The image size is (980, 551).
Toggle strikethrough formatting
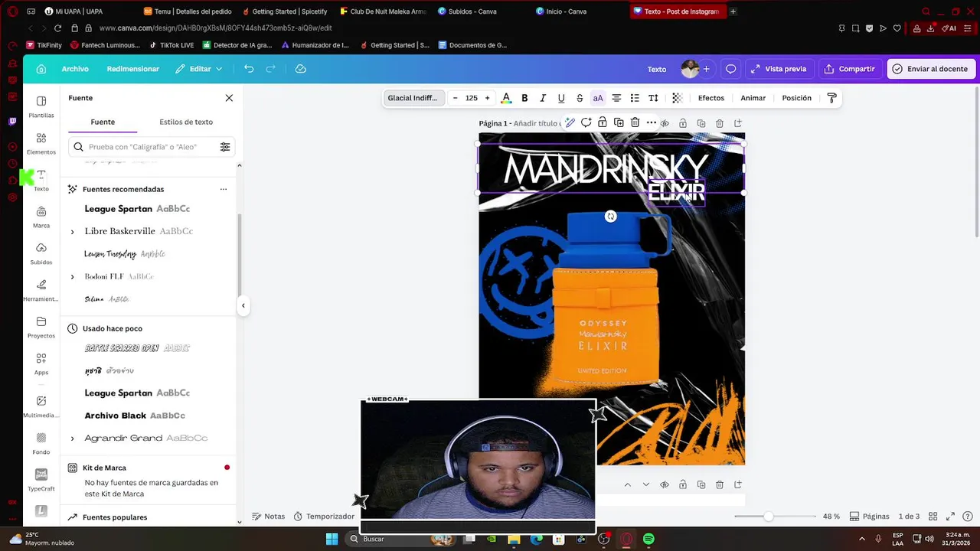click(580, 98)
